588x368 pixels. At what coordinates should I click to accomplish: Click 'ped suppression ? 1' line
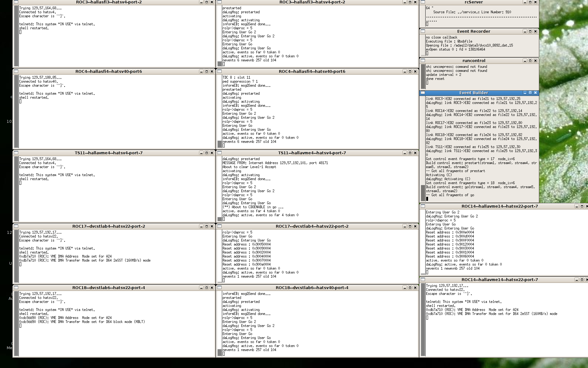click(240, 81)
